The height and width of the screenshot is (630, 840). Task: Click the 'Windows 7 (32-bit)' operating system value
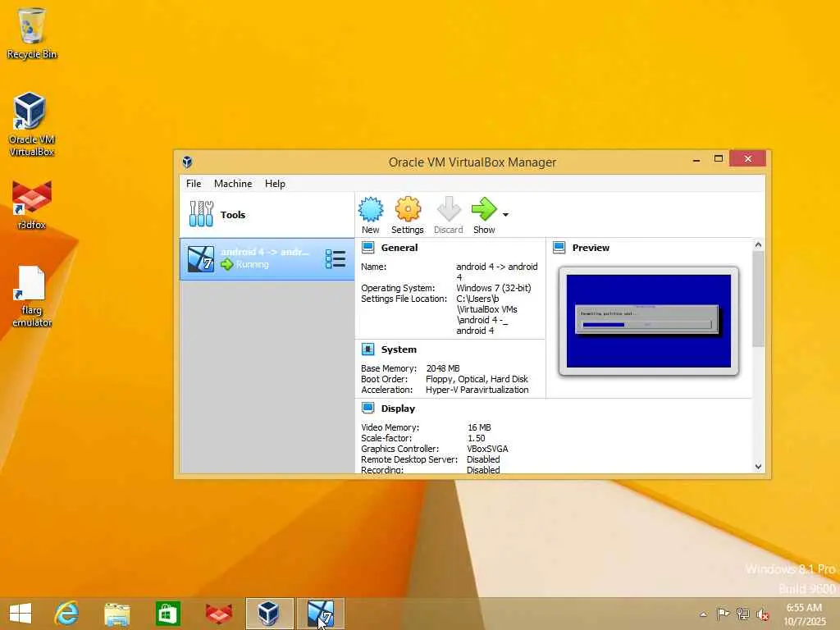pyautogui.click(x=493, y=288)
